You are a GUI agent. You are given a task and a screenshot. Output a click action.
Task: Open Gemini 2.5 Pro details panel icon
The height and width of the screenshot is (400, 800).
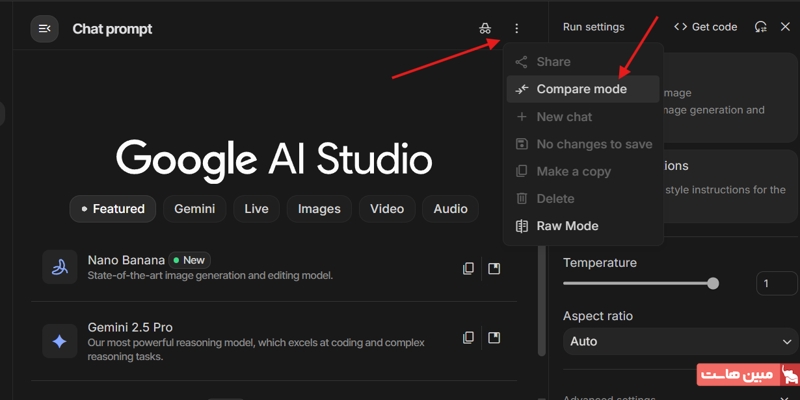[494, 338]
